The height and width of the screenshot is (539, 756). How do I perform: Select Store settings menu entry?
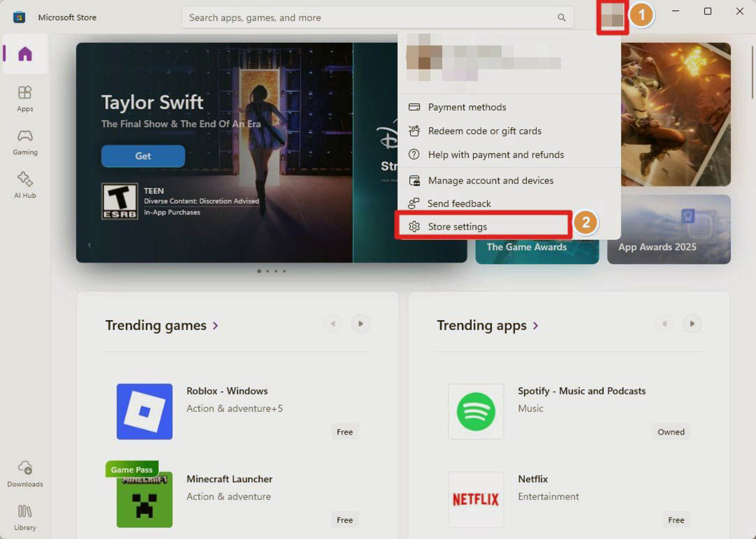click(x=457, y=227)
